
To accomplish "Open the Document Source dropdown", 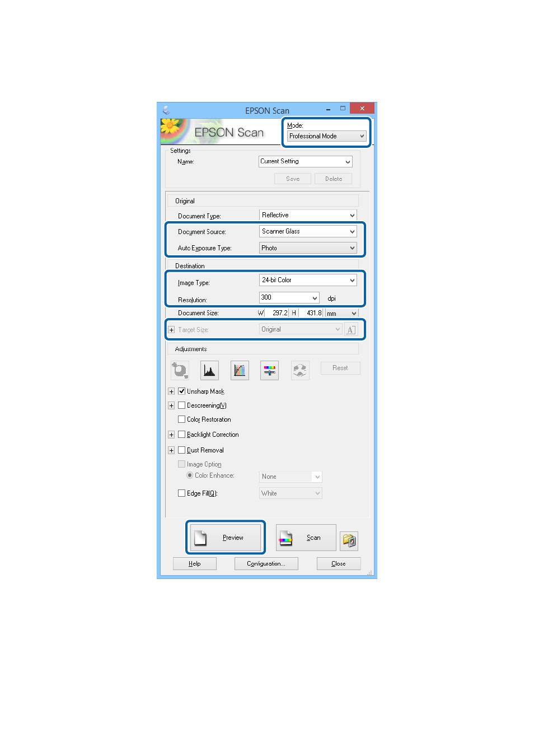I will coord(308,231).
